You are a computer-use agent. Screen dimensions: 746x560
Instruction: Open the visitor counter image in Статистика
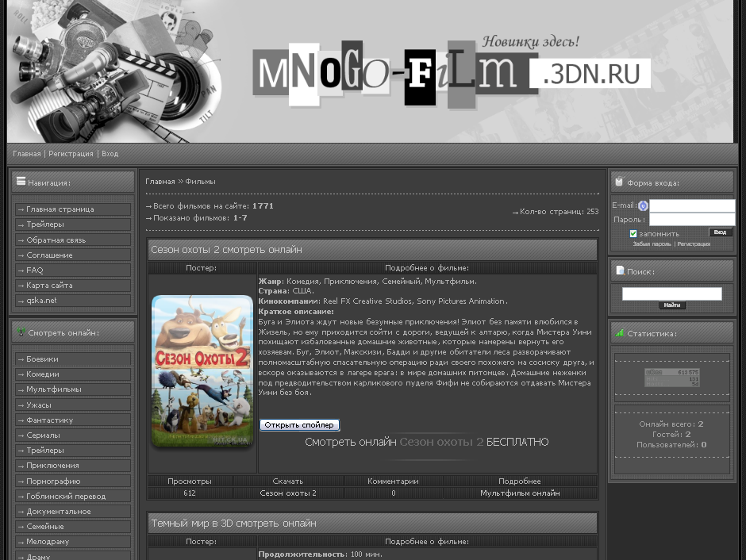(x=671, y=378)
